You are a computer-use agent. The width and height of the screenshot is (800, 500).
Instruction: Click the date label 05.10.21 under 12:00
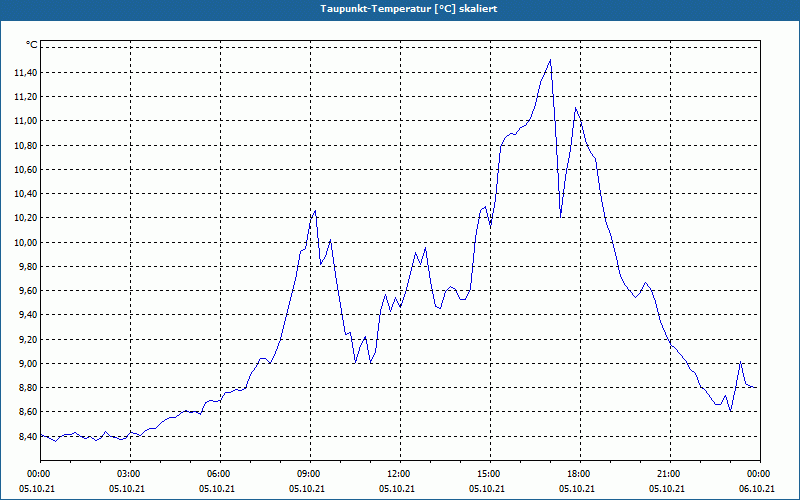pyautogui.click(x=397, y=489)
